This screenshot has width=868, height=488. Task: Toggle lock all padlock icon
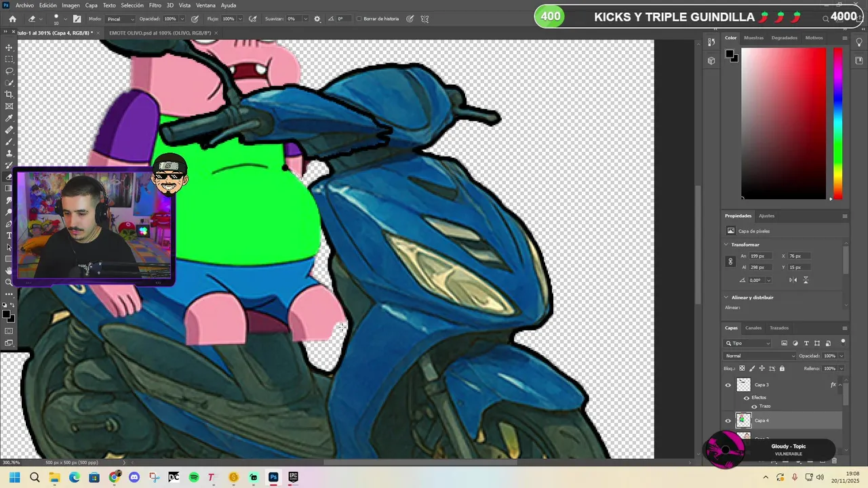coord(782,369)
